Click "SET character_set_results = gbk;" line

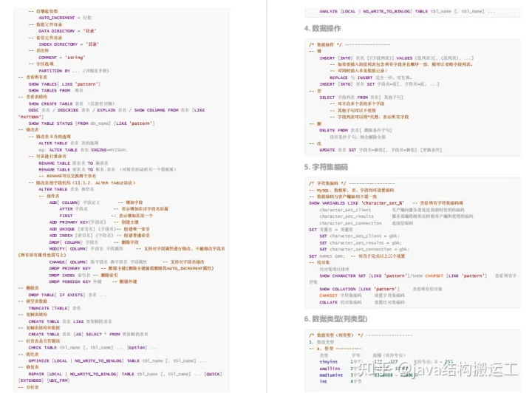coord(361,243)
